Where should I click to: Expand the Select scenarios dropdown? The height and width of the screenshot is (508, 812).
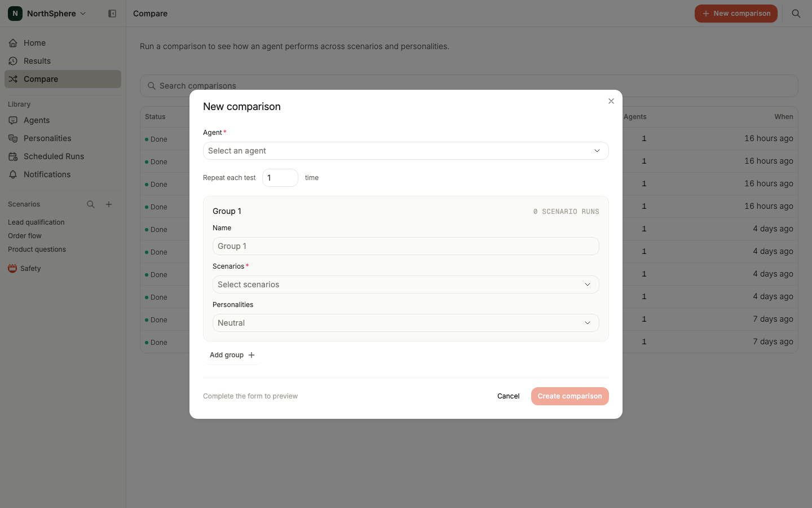coord(406,284)
